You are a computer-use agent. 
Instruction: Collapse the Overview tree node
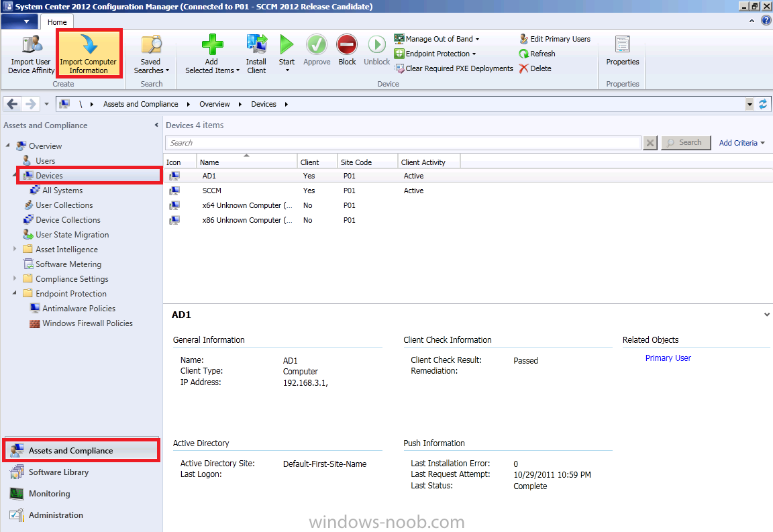pos(8,146)
